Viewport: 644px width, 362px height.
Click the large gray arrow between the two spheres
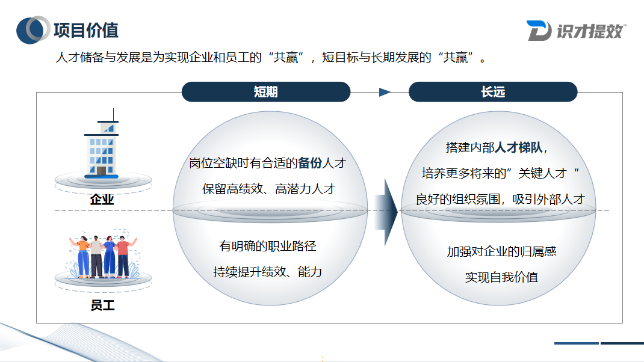pyautogui.click(x=385, y=210)
